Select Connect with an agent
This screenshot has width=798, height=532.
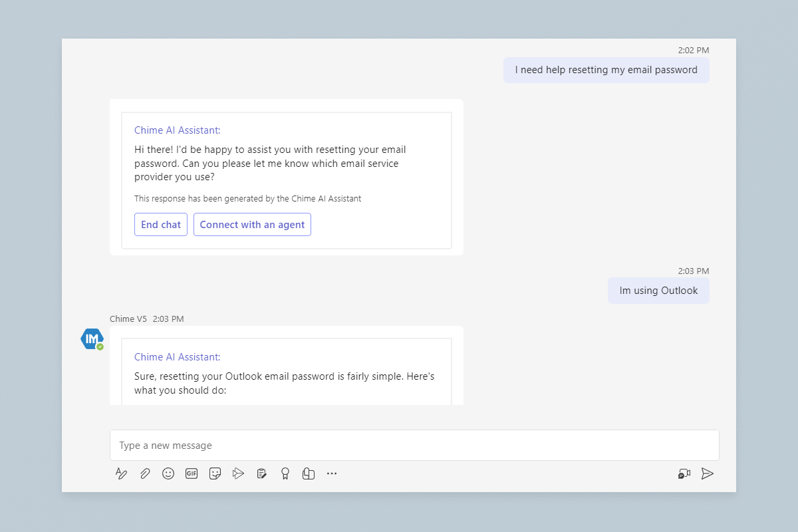click(x=252, y=224)
